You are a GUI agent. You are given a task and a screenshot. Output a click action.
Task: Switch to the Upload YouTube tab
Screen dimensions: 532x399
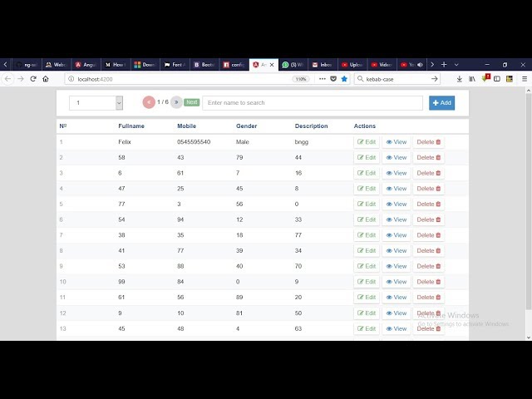pyautogui.click(x=352, y=65)
